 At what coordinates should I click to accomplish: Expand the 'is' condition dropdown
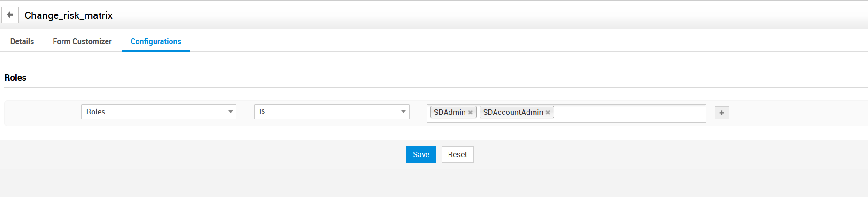329,112
